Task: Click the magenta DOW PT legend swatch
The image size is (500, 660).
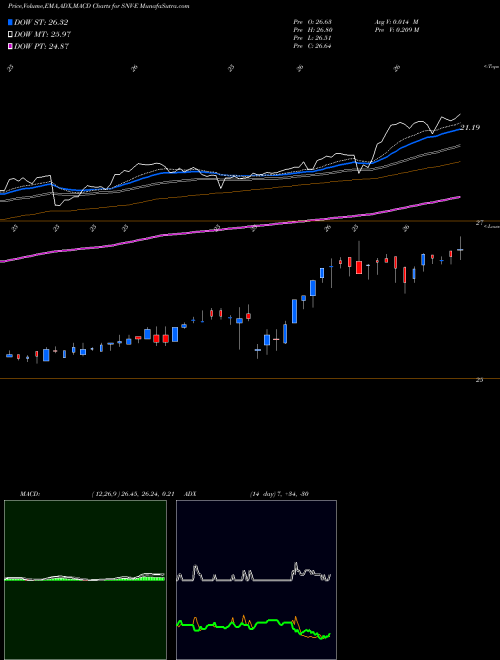Action: click(x=11, y=46)
